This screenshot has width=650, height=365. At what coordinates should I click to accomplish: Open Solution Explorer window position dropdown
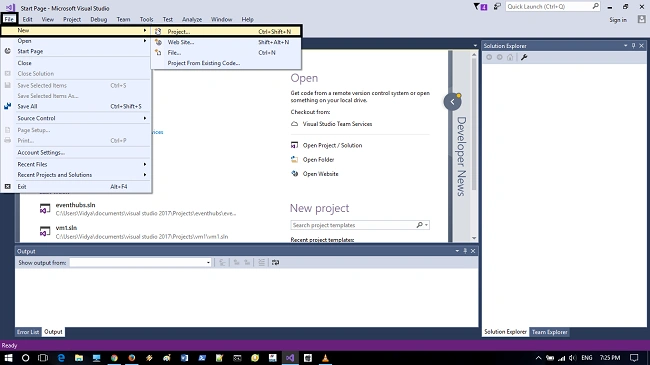coord(626,46)
